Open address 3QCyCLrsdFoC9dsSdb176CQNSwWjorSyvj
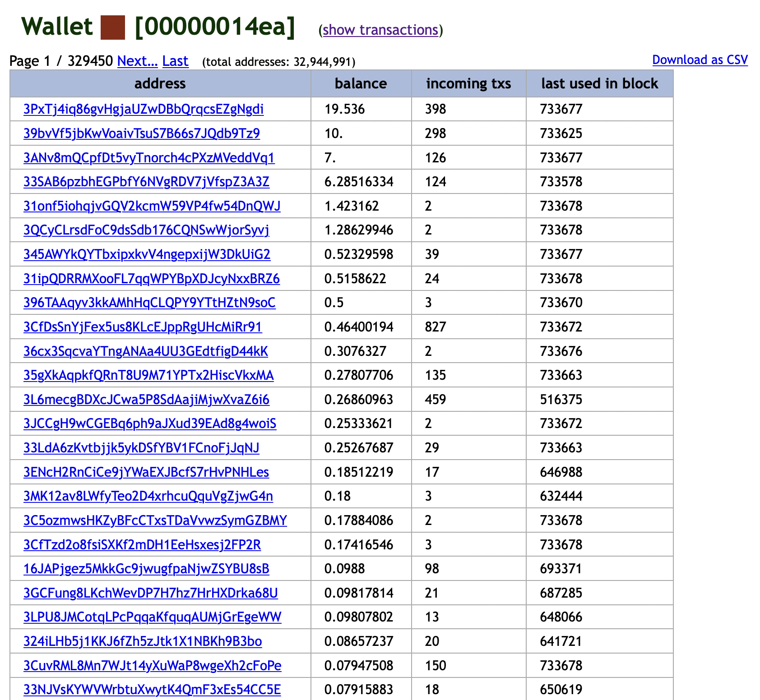The height and width of the screenshot is (700, 760). tap(146, 230)
